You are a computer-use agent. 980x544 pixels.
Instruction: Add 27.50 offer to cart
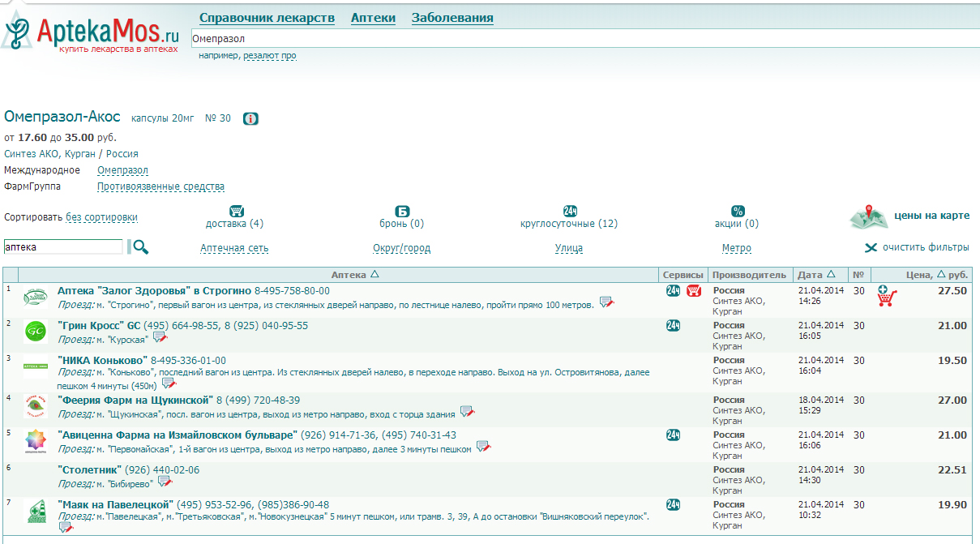coord(887,297)
